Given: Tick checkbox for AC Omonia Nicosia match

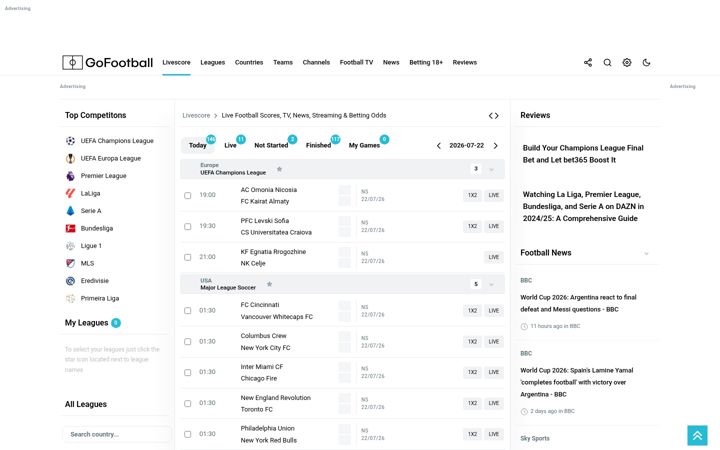Looking at the screenshot, I should click(x=187, y=196).
